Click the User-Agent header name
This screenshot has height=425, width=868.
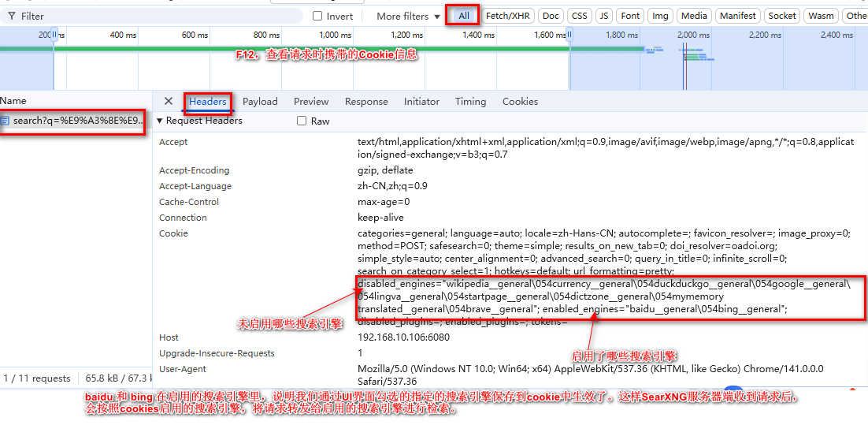coord(183,369)
